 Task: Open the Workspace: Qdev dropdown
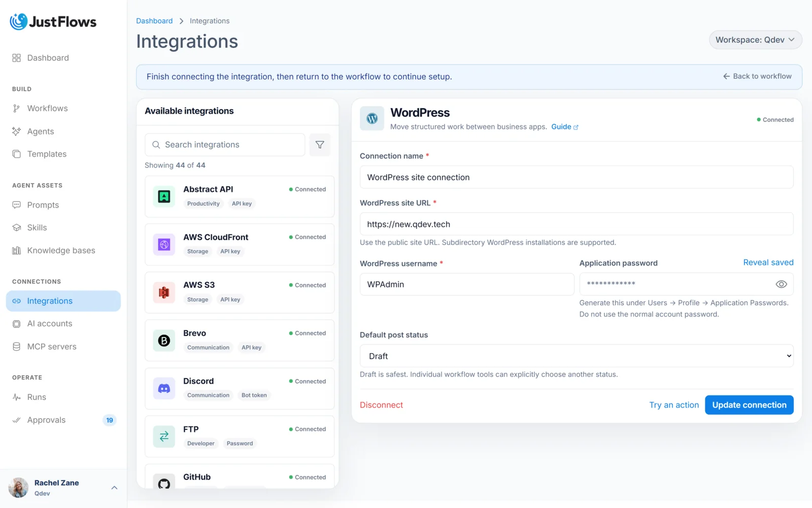tap(755, 40)
